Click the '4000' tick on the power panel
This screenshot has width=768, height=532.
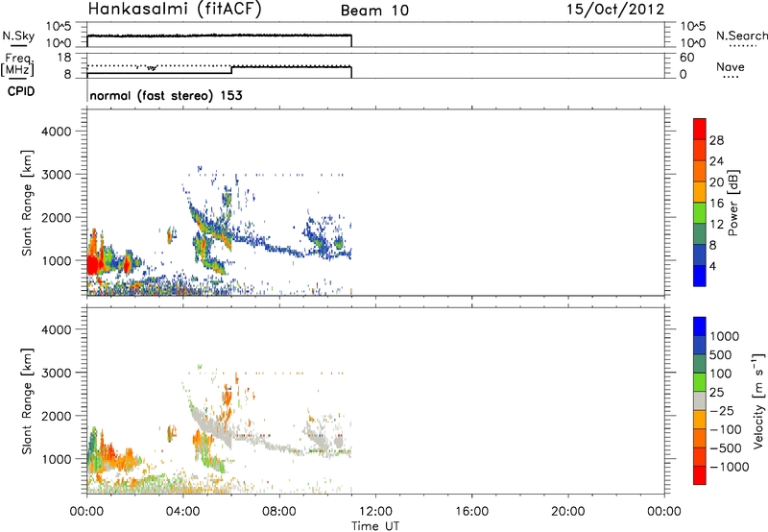pos(56,132)
